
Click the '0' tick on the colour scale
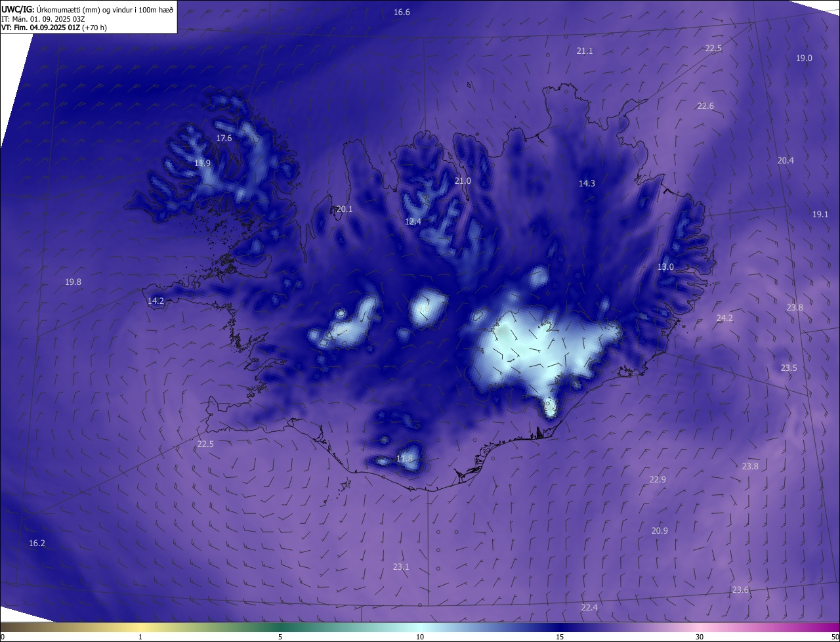(2, 637)
